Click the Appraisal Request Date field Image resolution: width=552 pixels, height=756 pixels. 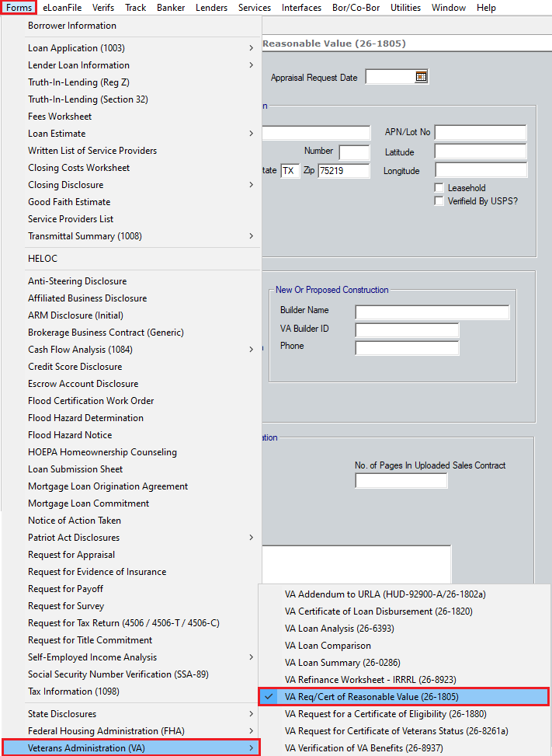click(x=391, y=77)
